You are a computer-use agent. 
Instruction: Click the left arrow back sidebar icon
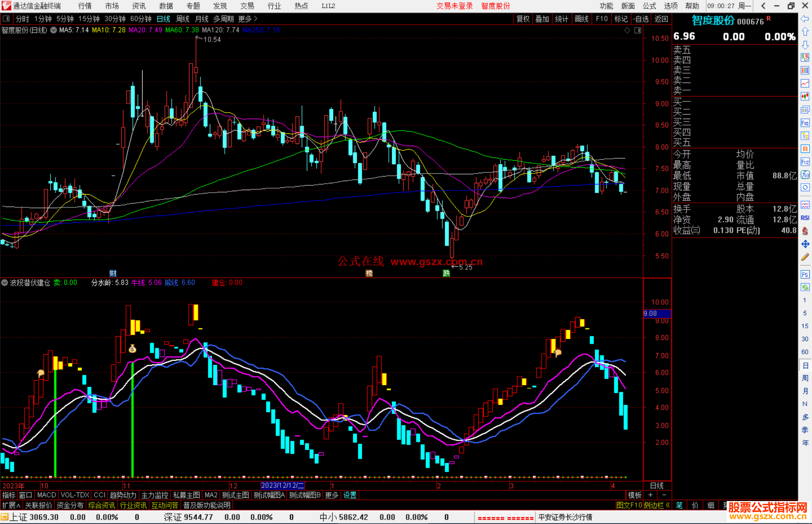[805, 19]
